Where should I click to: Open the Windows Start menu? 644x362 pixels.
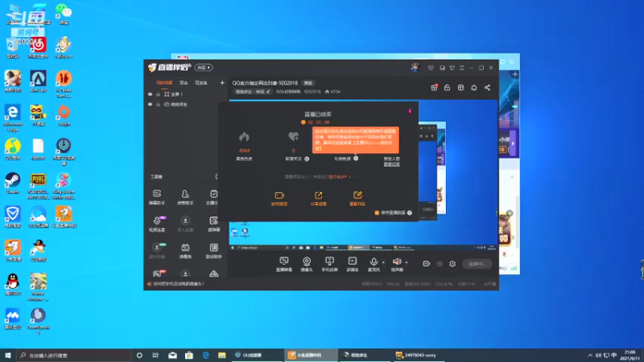[x=8, y=355]
